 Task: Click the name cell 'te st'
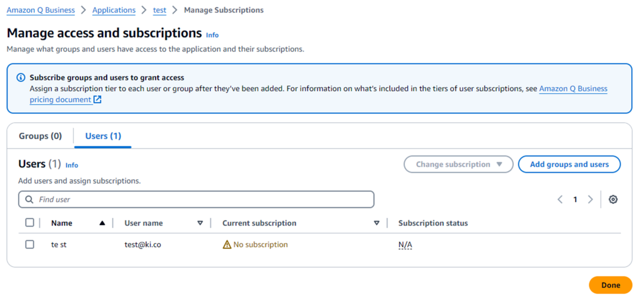coord(59,245)
